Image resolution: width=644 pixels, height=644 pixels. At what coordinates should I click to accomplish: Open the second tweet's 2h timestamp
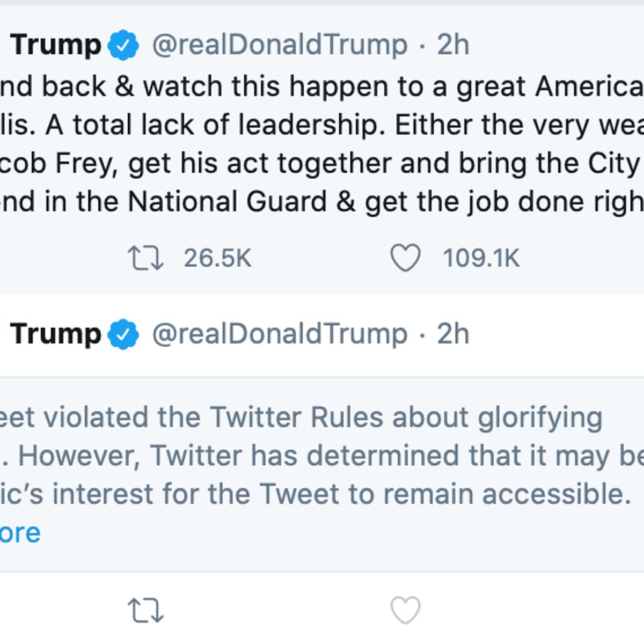(x=453, y=334)
